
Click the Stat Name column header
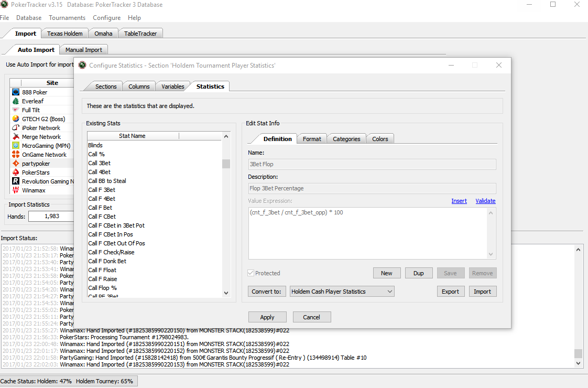(132, 136)
